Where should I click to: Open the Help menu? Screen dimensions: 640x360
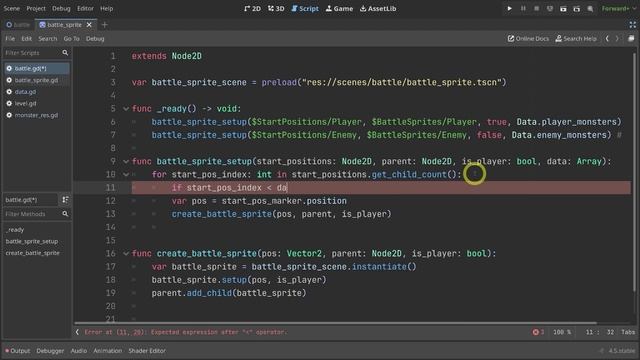tap(107, 8)
